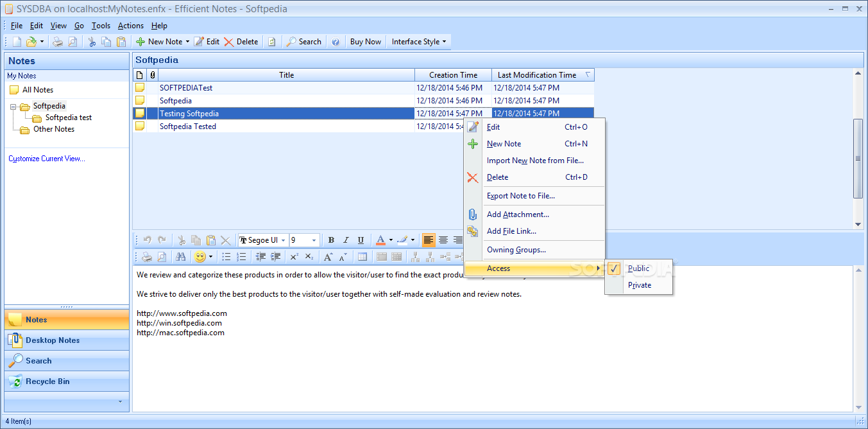The image size is (868, 429).
Task: Open the File menu
Action: pyautogui.click(x=17, y=26)
